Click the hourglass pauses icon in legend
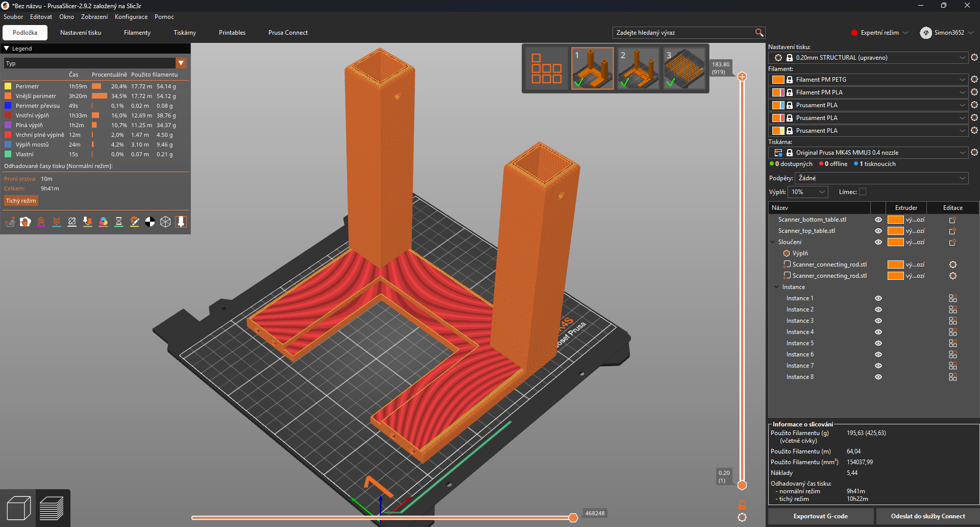This screenshot has width=980, height=527. pyautogui.click(x=119, y=222)
